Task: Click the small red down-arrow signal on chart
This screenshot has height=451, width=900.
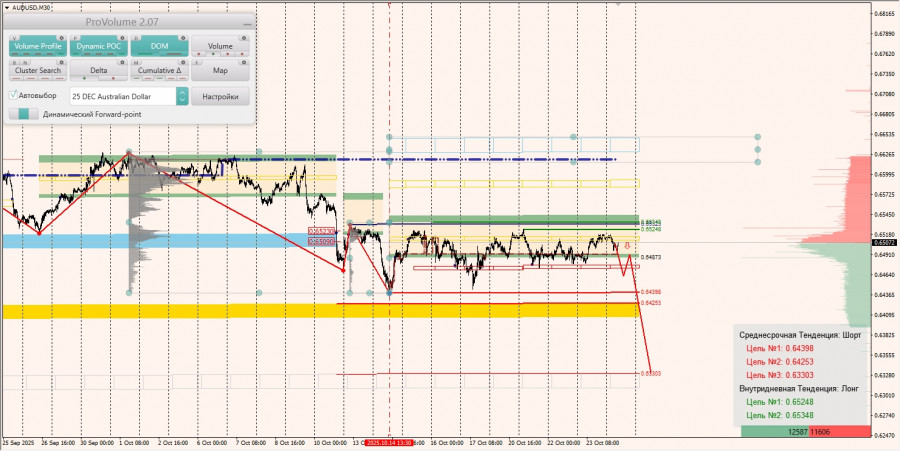Action: (x=627, y=245)
